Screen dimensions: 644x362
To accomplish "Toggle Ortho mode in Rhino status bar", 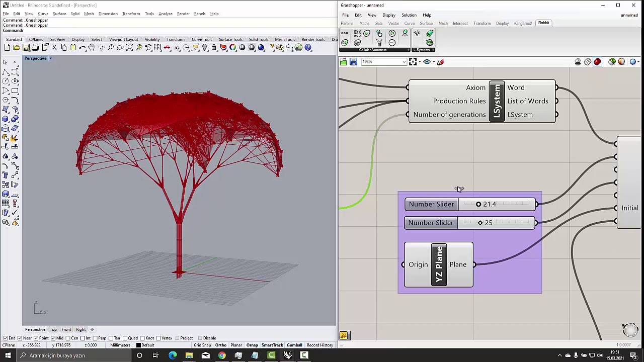I will 221,345.
